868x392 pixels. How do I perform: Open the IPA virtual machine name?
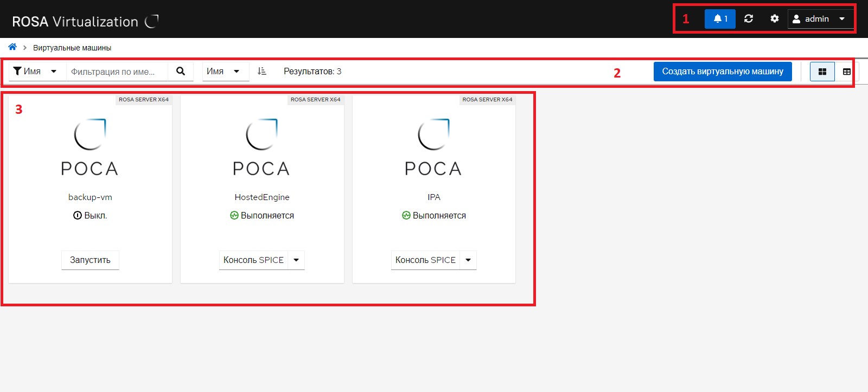pyautogui.click(x=433, y=197)
